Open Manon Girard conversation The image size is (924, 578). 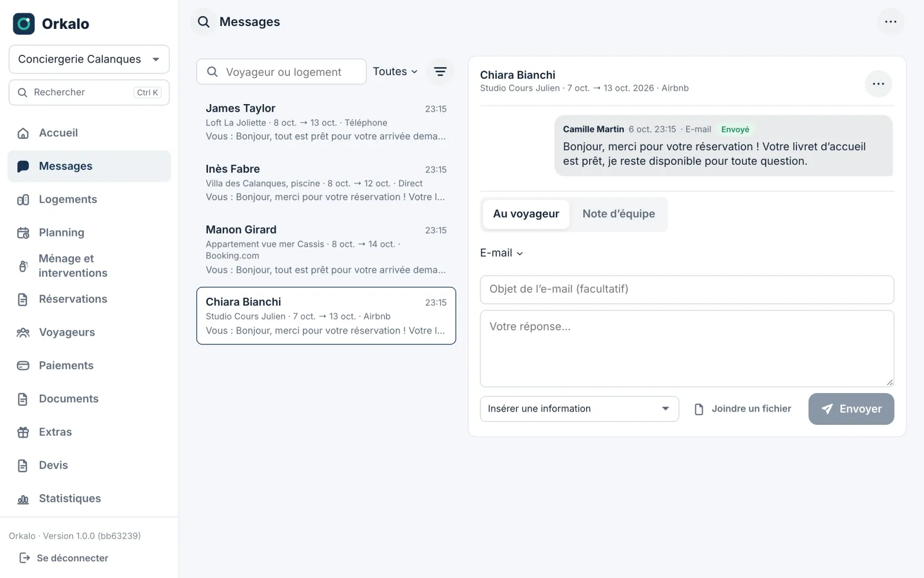[326, 249]
